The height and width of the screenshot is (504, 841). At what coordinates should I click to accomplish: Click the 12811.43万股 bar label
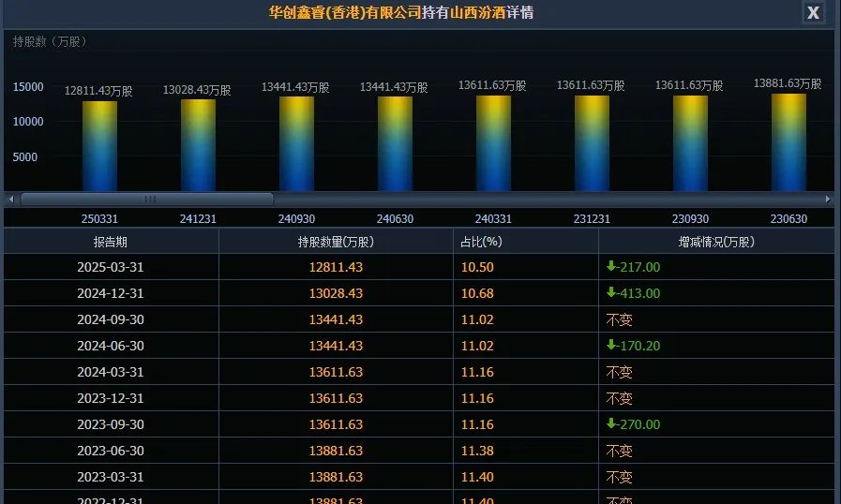(98, 91)
